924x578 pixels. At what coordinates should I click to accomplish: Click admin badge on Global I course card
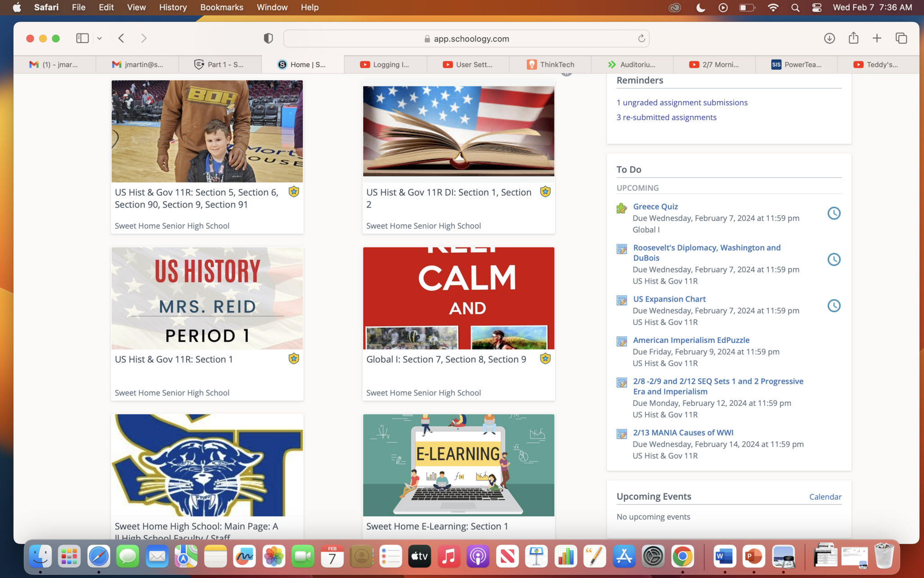[545, 359]
